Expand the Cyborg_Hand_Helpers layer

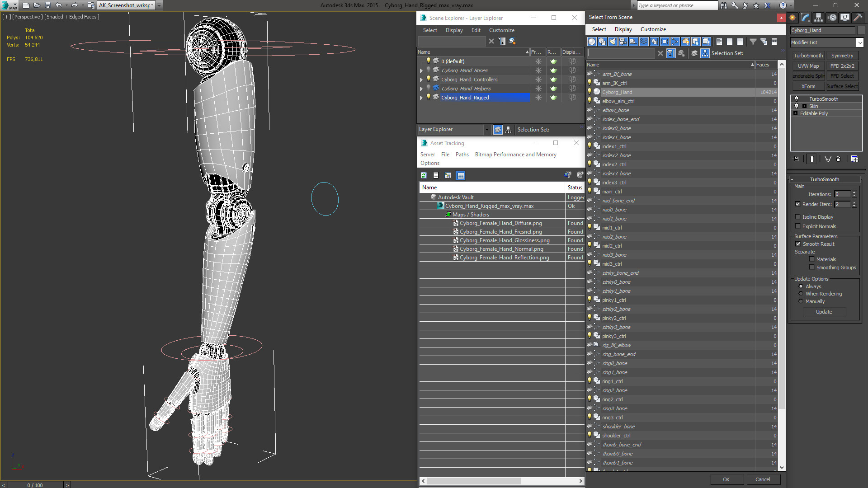pyautogui.click(x=421, y=89)
